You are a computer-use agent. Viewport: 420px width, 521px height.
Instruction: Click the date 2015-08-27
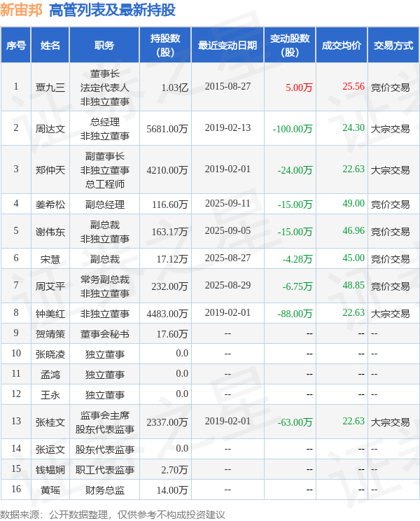227,86
